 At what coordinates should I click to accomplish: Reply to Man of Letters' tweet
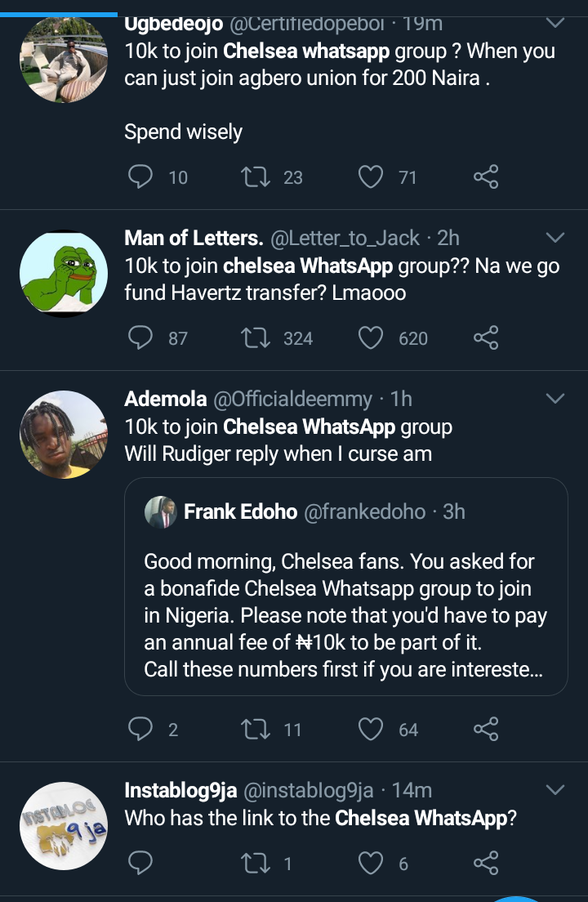pos(141,337)
